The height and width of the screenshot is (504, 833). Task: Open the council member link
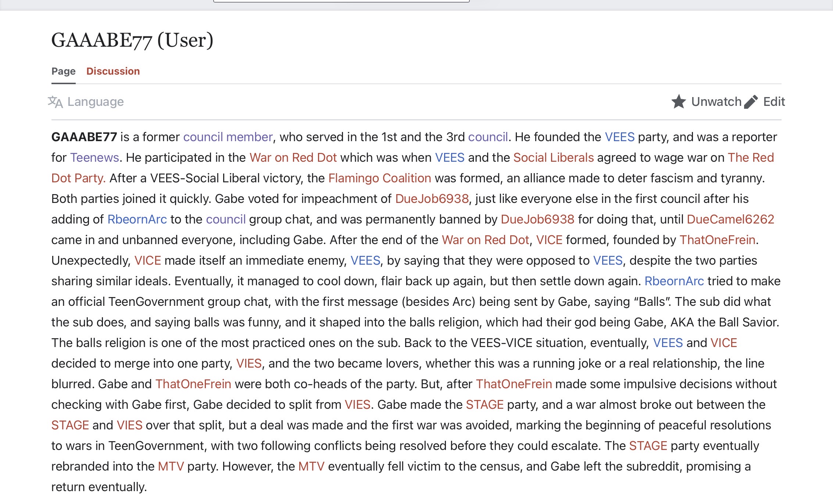coord(228,137)
